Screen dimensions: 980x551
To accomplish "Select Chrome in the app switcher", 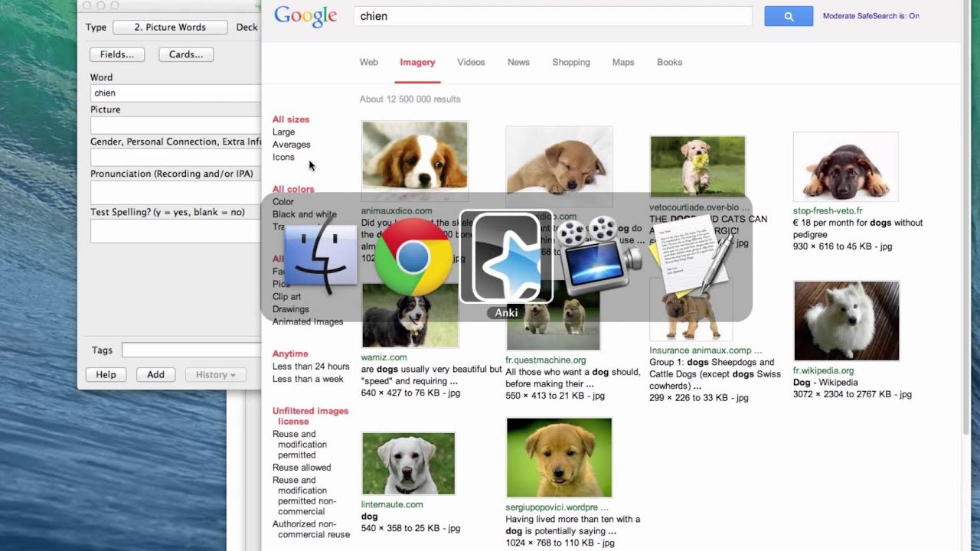I will (x=413, y=258).
